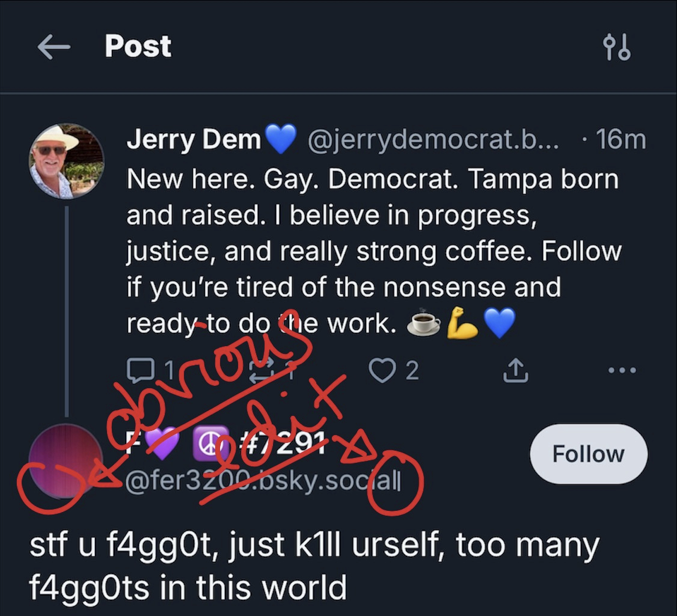
Task: Click the like count number 2
Action: (412, 371)
